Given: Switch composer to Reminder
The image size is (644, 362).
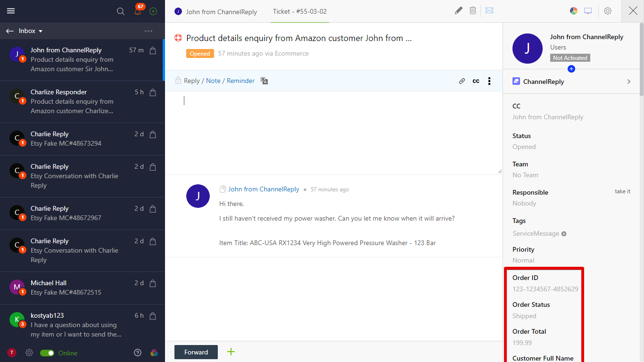Looking at the screenshot, I should pyautogui.click(x=240, y=81).
